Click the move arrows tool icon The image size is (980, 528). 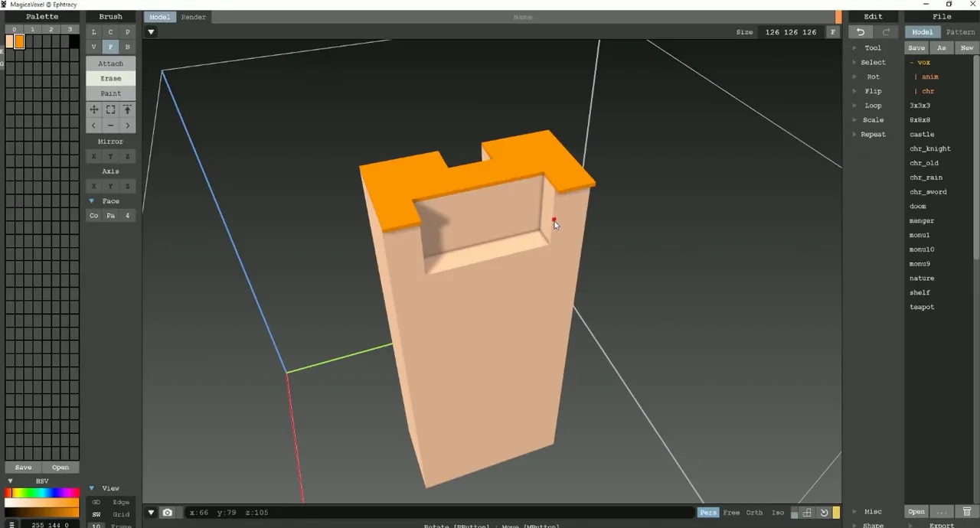pyautogui.click(x=94, y=110)
